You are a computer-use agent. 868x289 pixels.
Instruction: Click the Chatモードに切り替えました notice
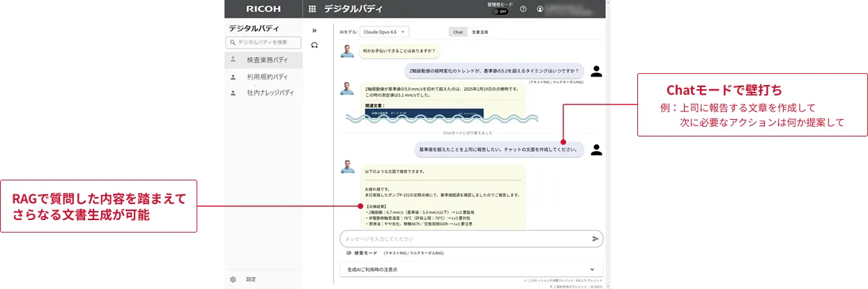click(468, 132)
